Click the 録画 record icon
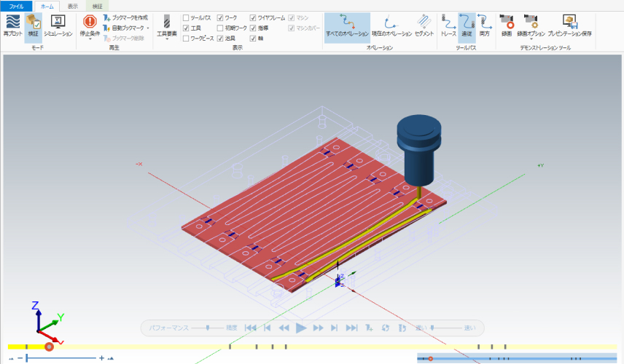Viewport: 624px width, 364px height. [506, 22]
